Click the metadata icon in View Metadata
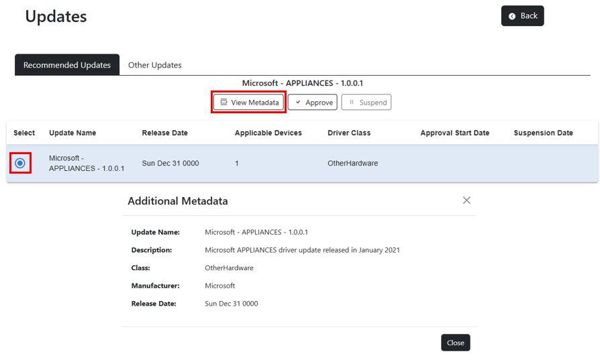This screenshot has width=600, height=364. 223,102
